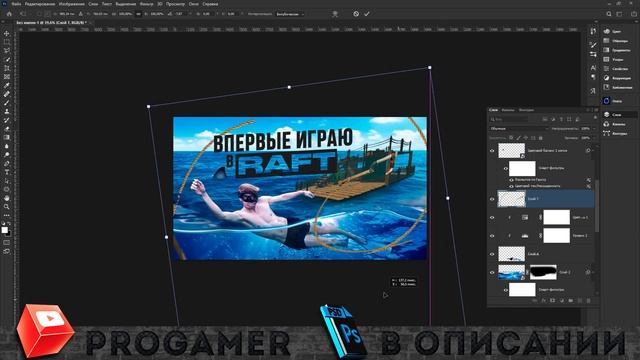The width and height of the screenshot is (640, 360).
Task: Open the interpolation dropdown in options bar
Action: pos(290,14)
